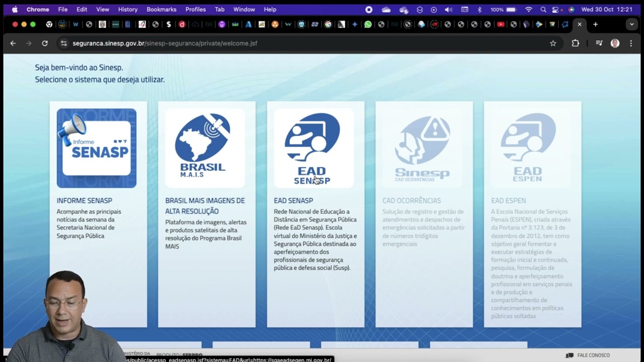This screenshot has width=644, height=362.
Task: Click the CAD OCORRÊNCIAS title
Action: [x=412, y=201]
